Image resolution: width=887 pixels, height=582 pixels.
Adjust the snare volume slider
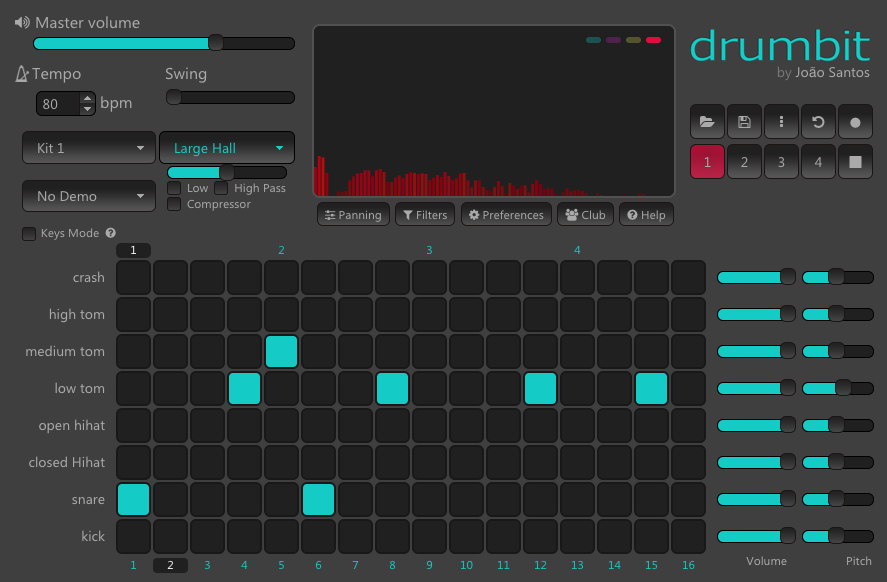756,499
